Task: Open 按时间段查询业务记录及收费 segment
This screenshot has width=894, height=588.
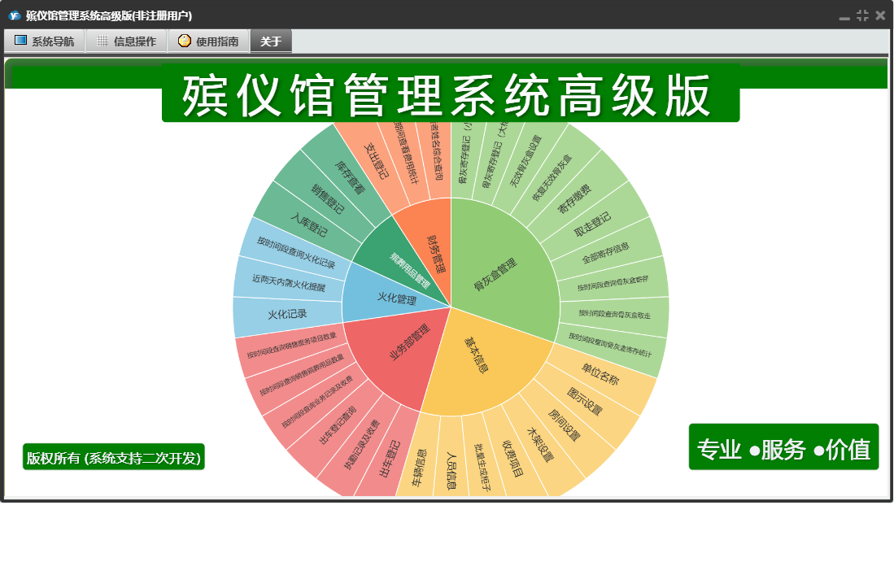Action: (x=317, y=402)
